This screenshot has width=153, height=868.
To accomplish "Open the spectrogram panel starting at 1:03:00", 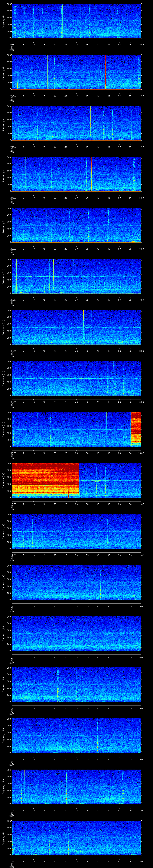I will click(x=76, y=123).
